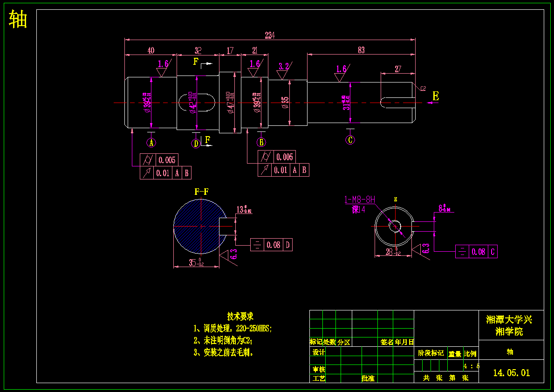554x392 pixels.
Task: Click the 年月日 cell in title block
Action: pos(404,342)
